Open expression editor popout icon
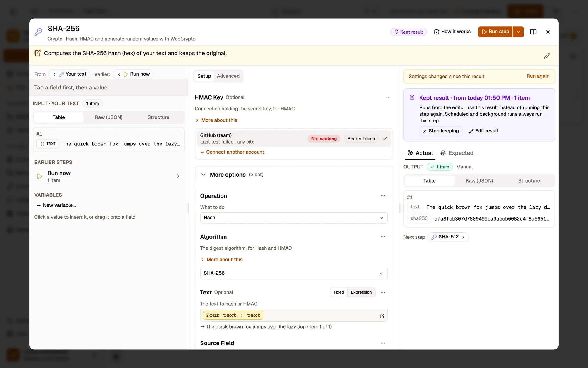This screenshot has height=368, width=588. click(x=382, y=316)
